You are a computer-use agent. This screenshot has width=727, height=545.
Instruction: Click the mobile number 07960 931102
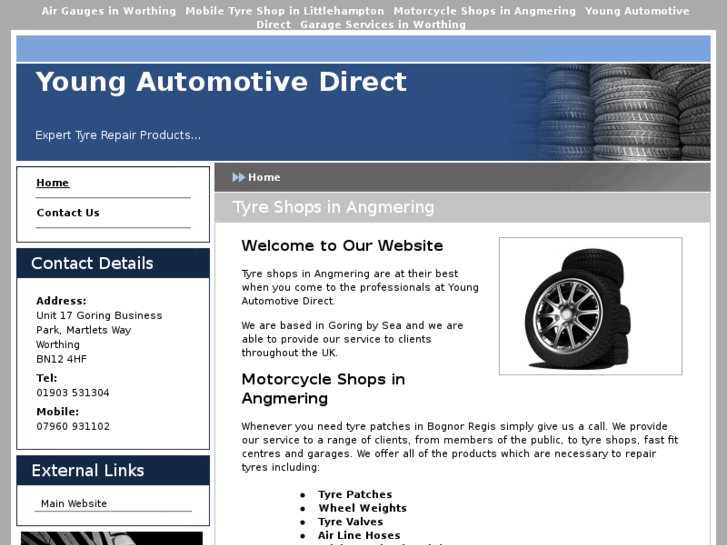click(73, 426)
